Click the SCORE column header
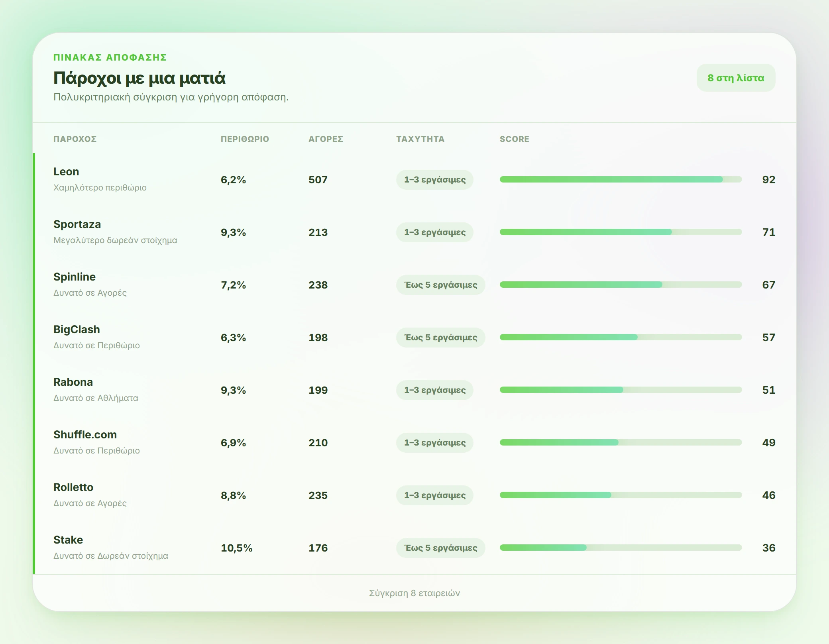The width and height of the screenshot is (829, 644). [515, 139]
